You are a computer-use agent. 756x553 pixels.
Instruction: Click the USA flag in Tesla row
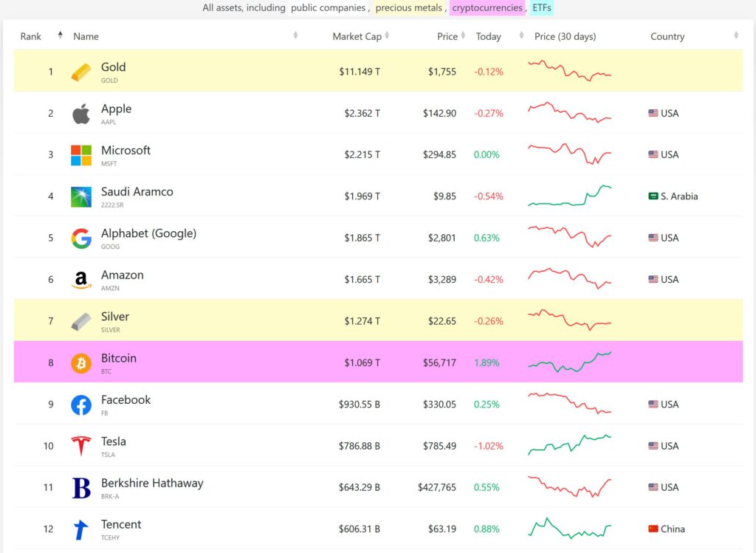click(x=653, y=445)
